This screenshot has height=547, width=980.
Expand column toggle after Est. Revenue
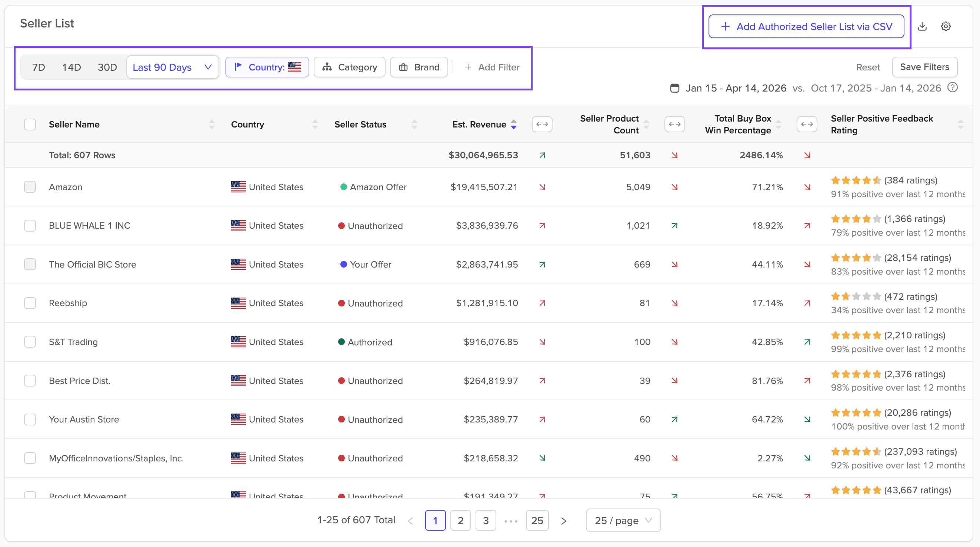tap(542, 124)
